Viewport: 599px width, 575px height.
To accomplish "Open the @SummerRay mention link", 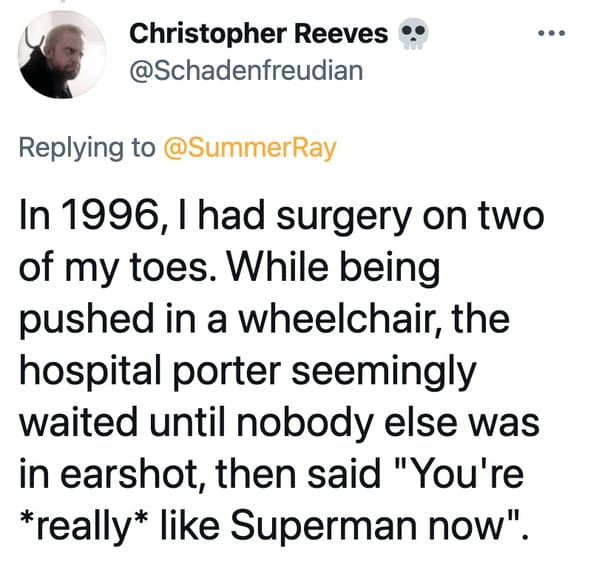I will tap(250, 148).
